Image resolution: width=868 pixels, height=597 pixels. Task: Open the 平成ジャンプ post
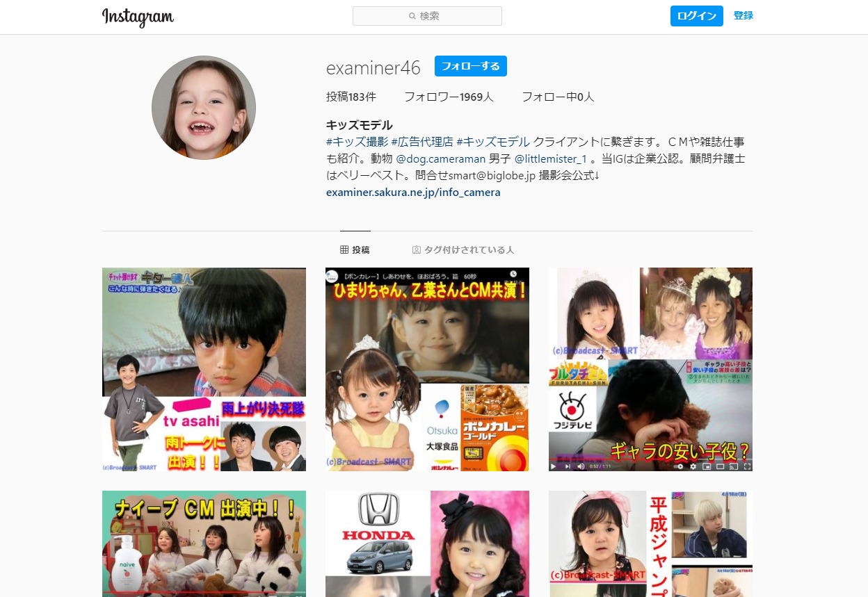click(650, 543)
